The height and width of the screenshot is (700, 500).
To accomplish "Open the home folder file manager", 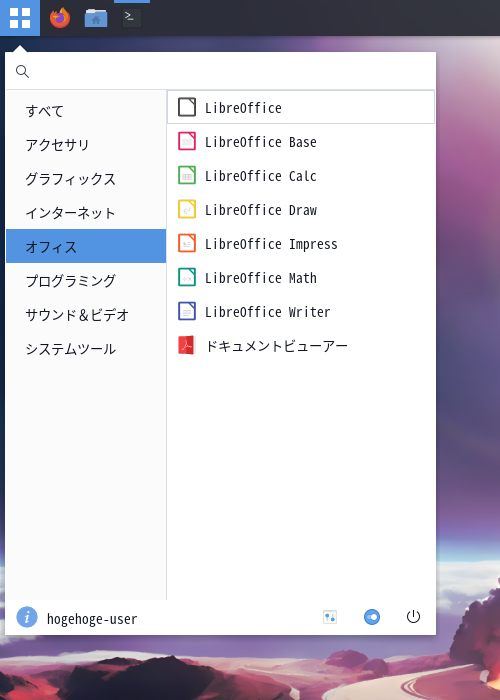I will [x=96, y=18].
